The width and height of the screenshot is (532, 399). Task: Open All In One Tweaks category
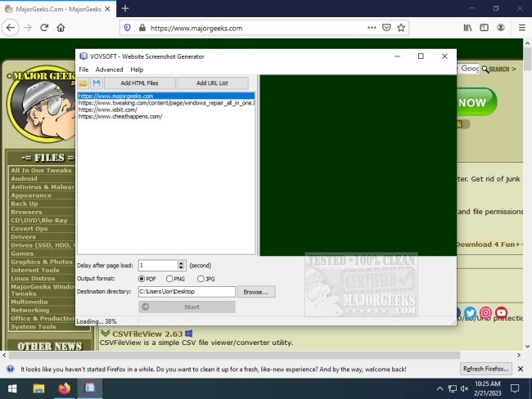point(41,170)
